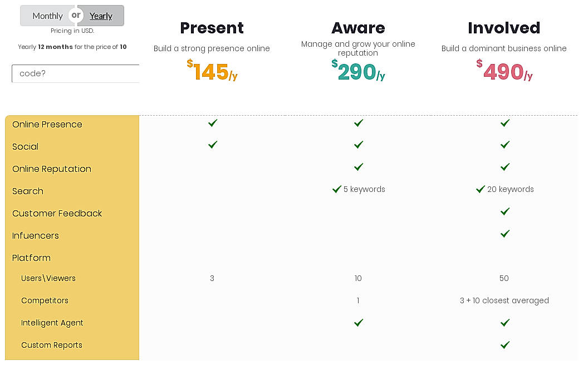This screenshot has width=588, height=365.
Task: Select the Present plan heading
Action: tap(212, 28)
